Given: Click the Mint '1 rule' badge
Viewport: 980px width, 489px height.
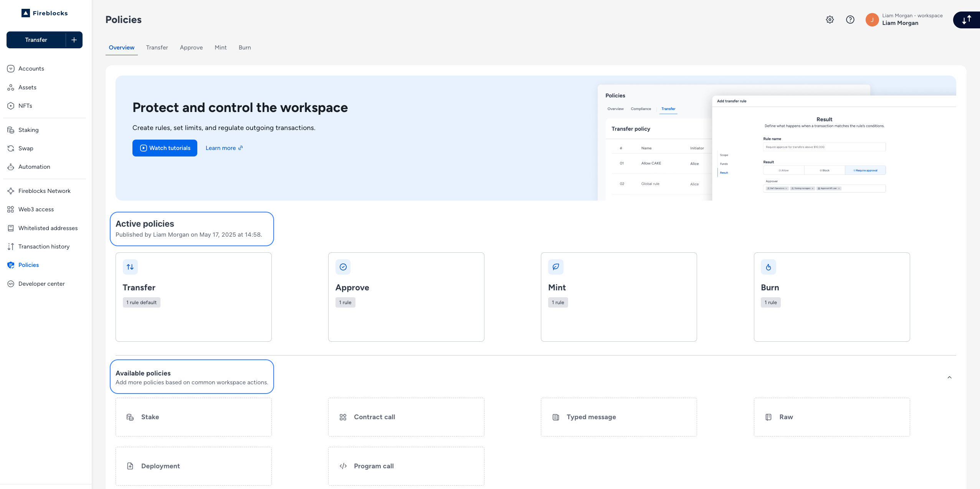Looking at the screenshot, I should pos(558,303).
